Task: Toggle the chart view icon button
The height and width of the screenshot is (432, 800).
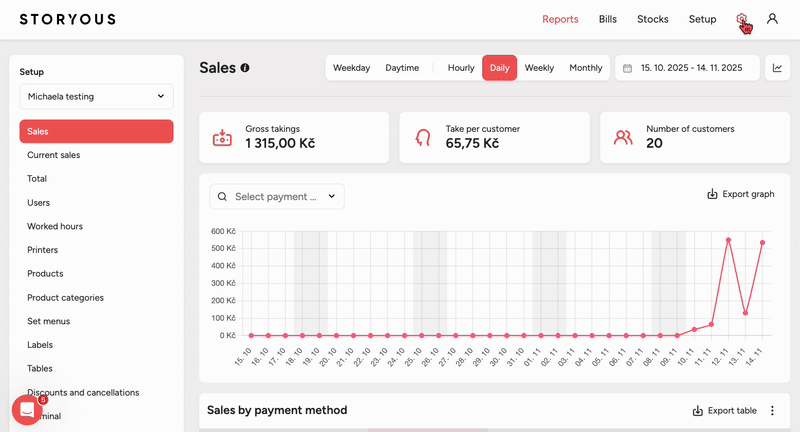Action: (x=778, y=68)
